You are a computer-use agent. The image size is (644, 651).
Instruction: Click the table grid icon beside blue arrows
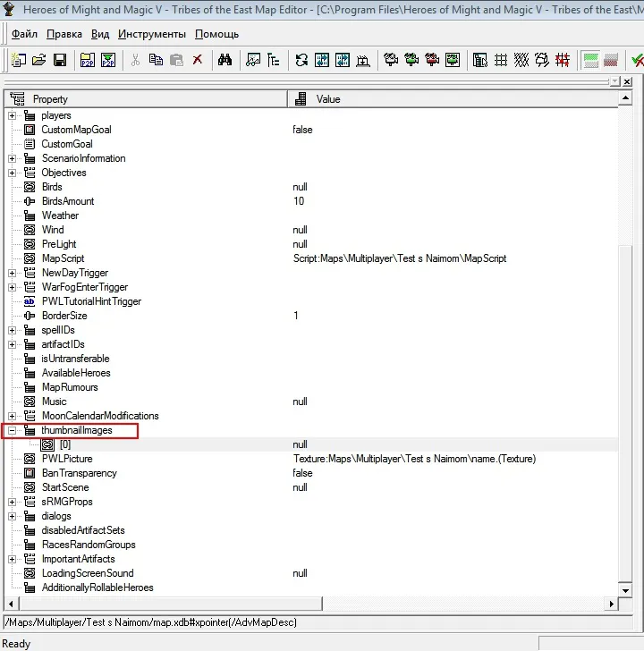pos(363,60)
